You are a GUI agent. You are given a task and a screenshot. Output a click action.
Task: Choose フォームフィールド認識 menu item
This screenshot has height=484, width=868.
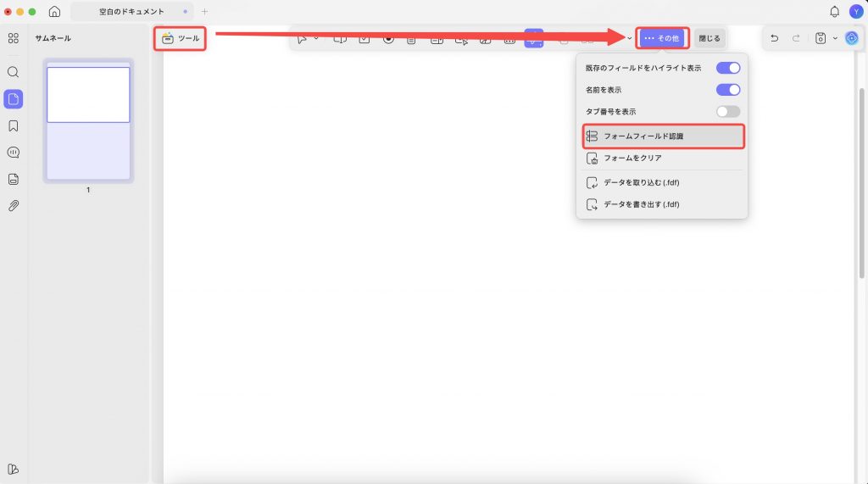[663, 136]
